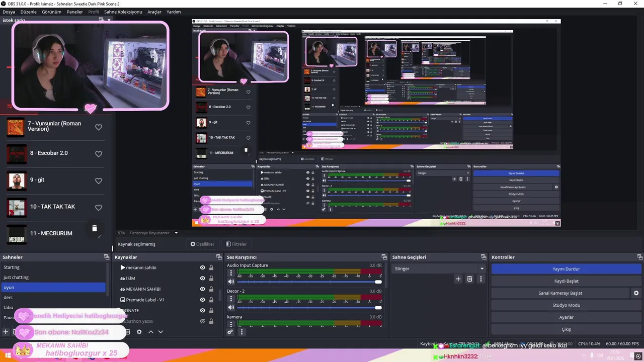The width and height of the screenshot is (644, 362).
Task: Select the ders scene
Action: [53, 297]
